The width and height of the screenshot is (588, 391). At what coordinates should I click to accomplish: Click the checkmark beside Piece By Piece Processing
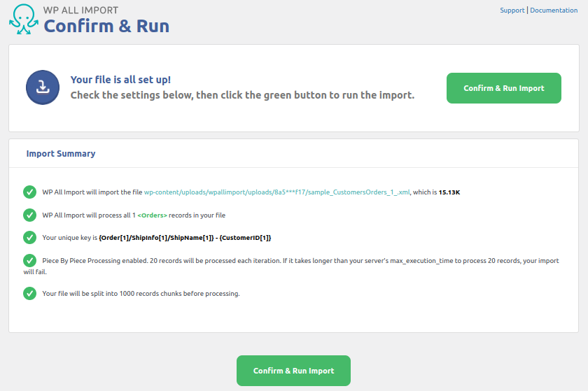tap(29, 260)
